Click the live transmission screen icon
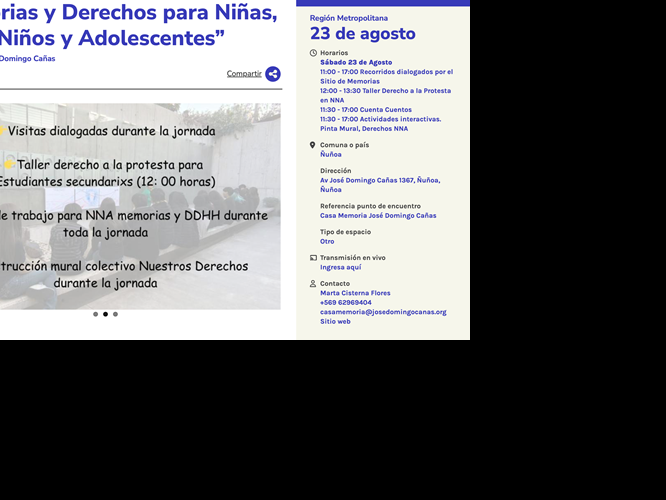 point(313,258)
